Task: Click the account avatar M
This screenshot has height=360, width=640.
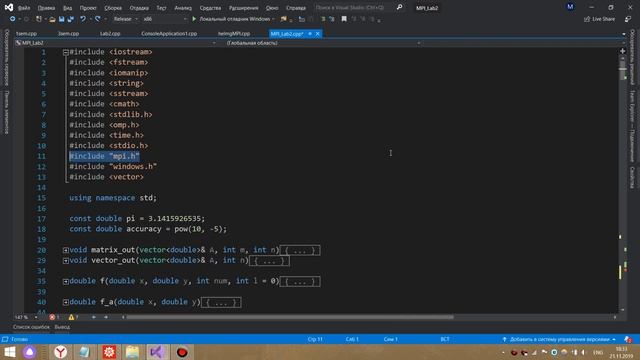Action: point(570,7)
